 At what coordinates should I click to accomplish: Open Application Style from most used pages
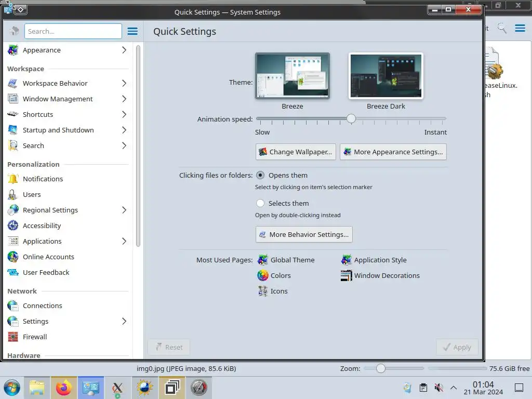374,260
